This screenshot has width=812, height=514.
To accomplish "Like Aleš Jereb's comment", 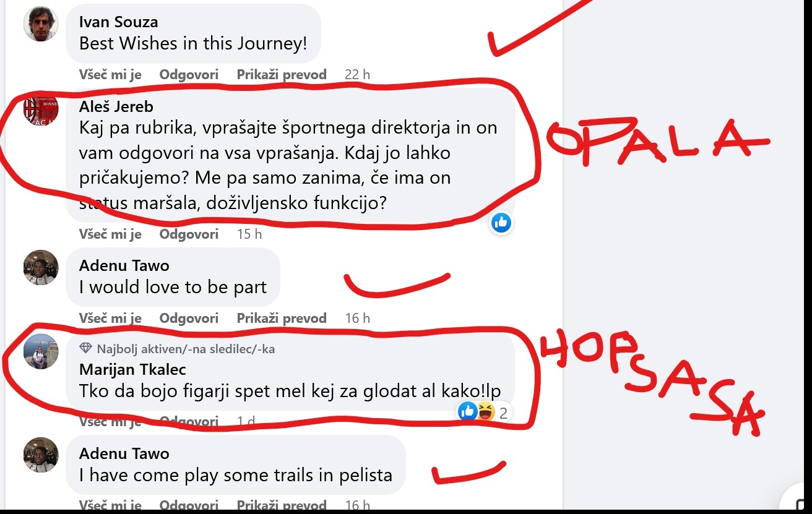I will click(110, 234).
